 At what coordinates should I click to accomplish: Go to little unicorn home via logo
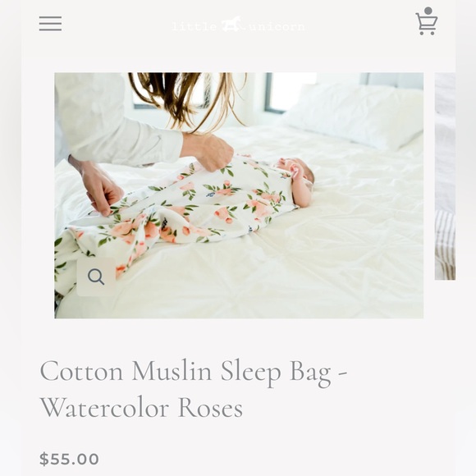point(238,25)
